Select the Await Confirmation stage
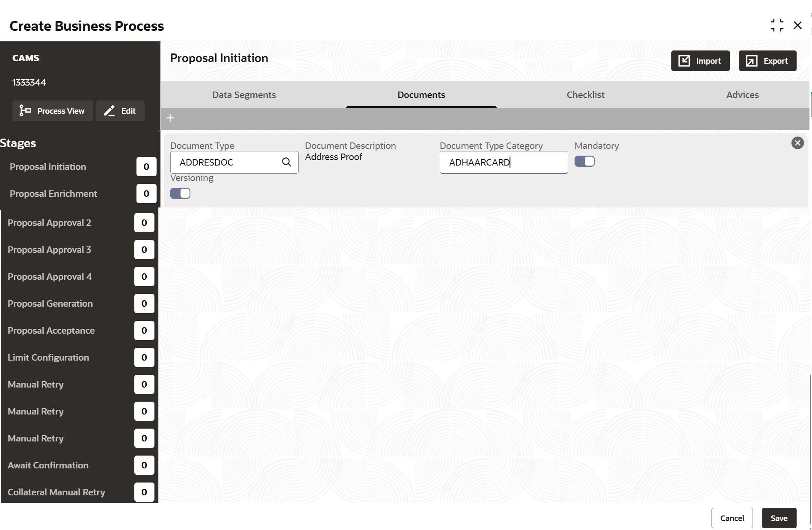812x530 pixels. [x=48, y=465]
